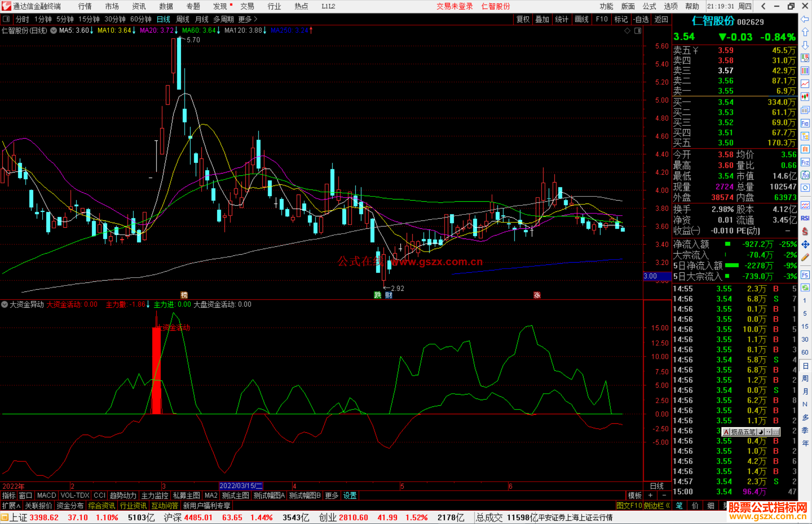Click the 3.00 price label on axis
Image resolution: width=812 pixels, height=524 pixels.
(x=657, y=276)
